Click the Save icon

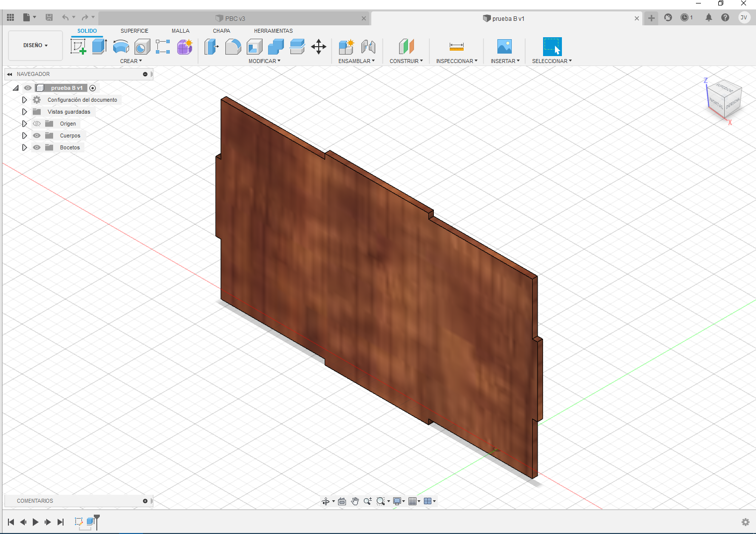coord(49,17)
